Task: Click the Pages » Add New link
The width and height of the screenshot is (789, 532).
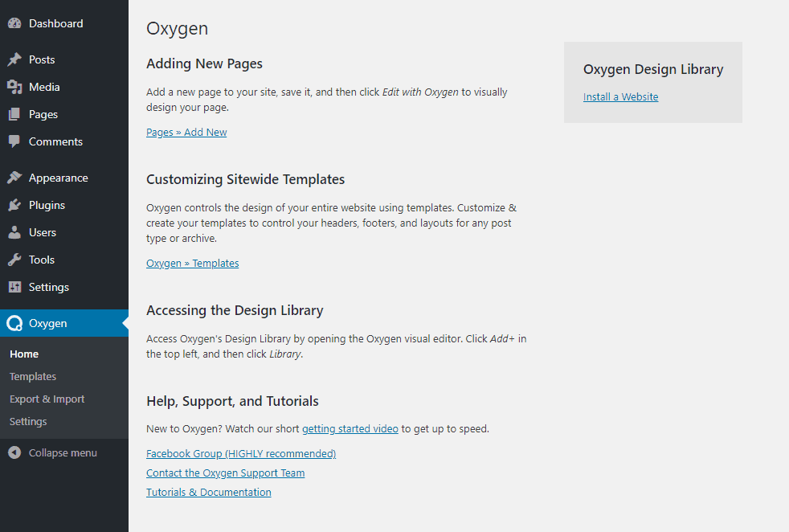Action: point(186,132)
